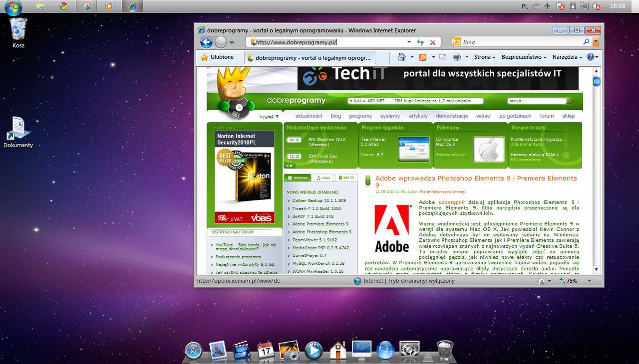
Task: Open the Strona menu
Action: [x=485, y=57]
